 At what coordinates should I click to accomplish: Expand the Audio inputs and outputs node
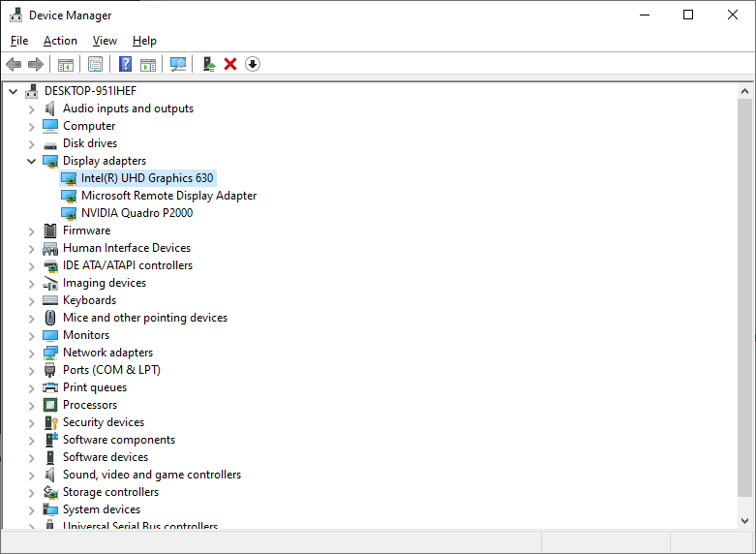click(x=31, y=108)
